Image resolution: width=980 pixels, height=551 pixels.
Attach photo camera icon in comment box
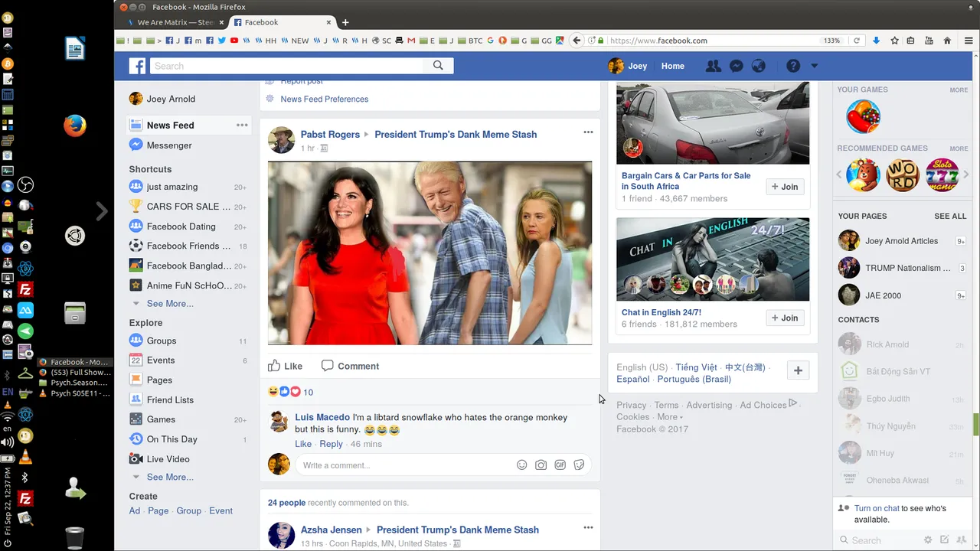tap(541, 465)
